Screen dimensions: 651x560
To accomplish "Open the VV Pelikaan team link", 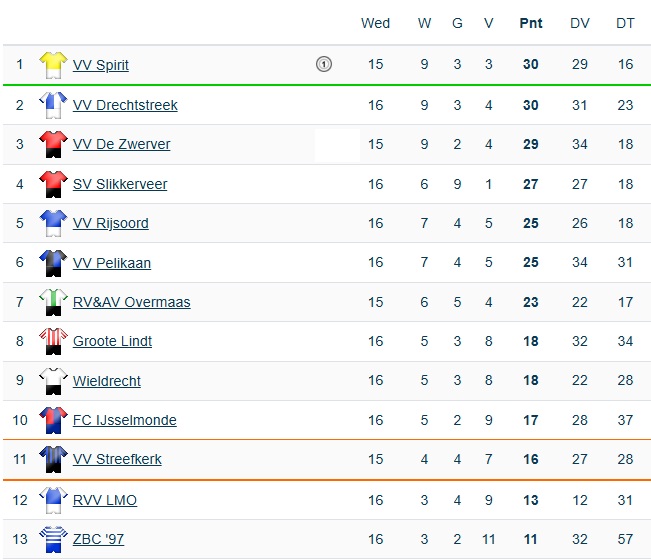I will click(112, 263).
